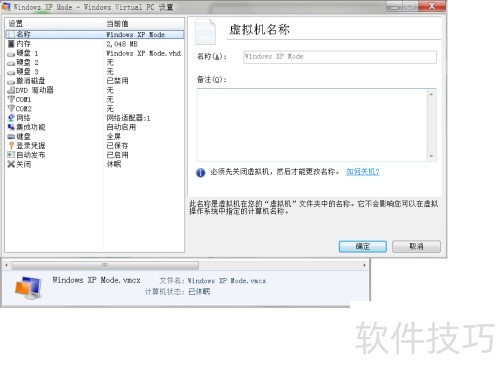
Task: Click the 键盘 keyboard icon
Action: [11, 136]
